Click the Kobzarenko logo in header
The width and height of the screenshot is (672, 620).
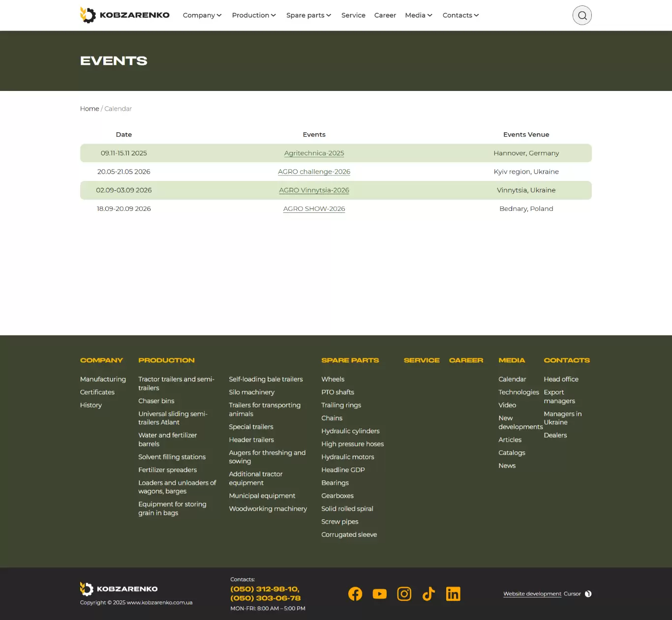[x=125, y=15]
